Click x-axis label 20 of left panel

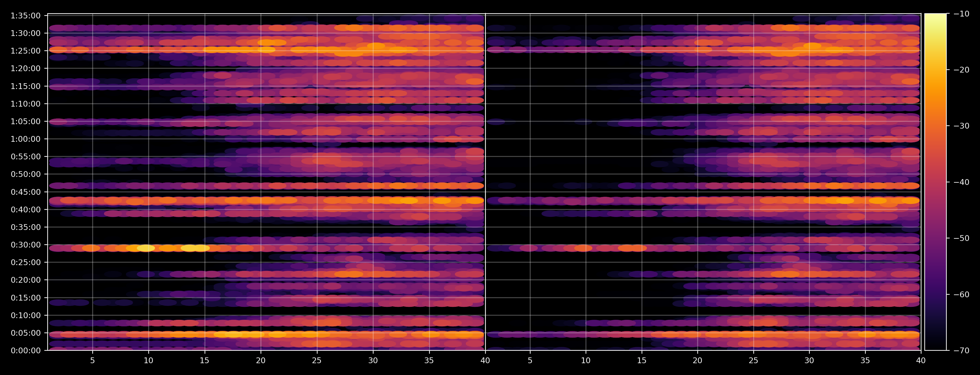tap(261, 360)
